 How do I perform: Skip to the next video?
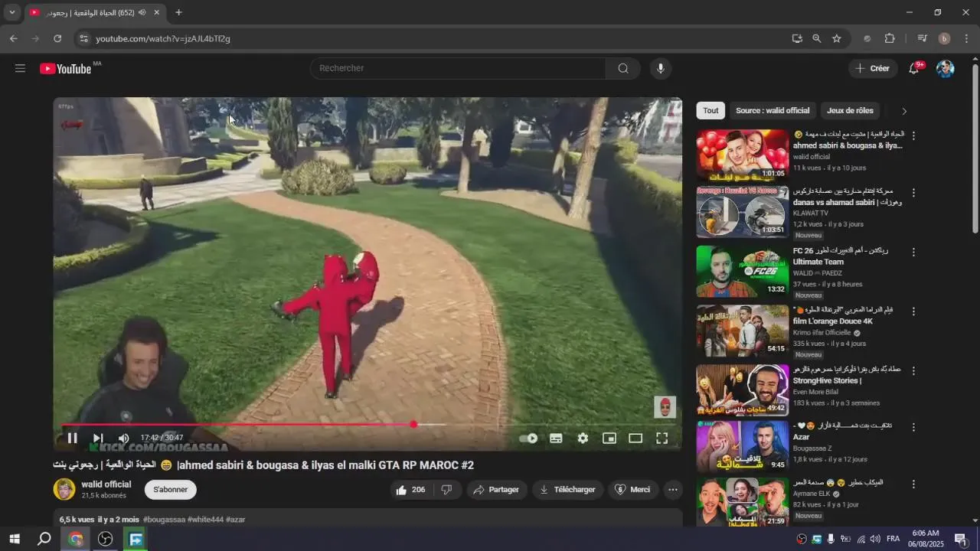(x=98, y=438)
